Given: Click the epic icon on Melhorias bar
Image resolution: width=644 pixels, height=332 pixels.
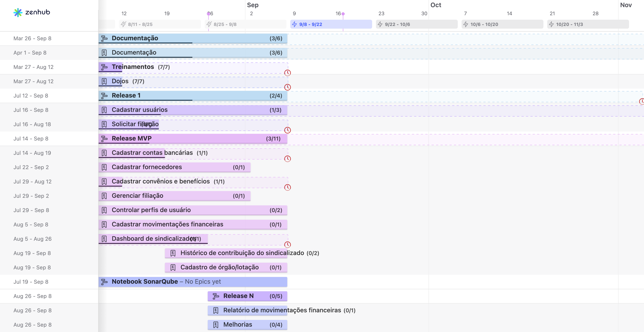Looking at the screenshot, I should (216, 325).
